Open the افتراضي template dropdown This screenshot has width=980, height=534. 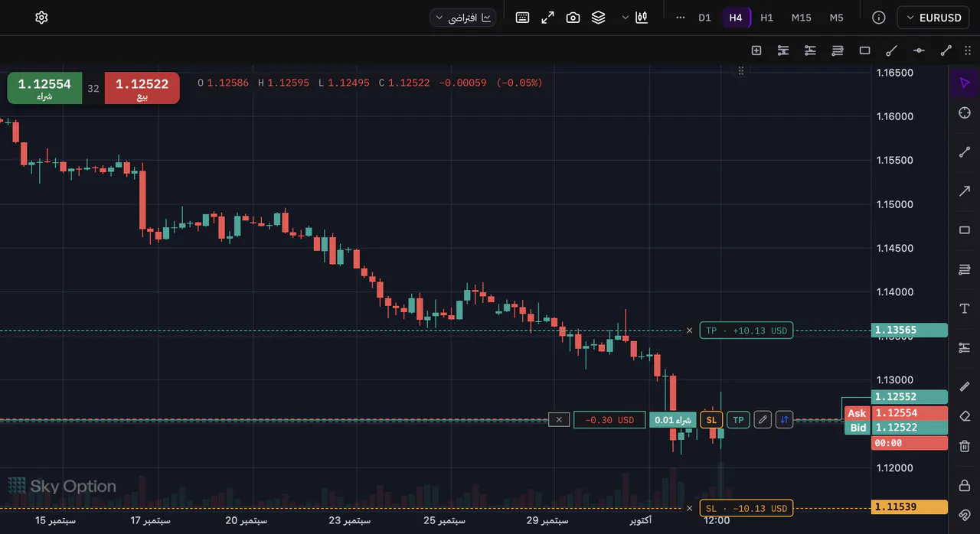(x=462, y=18)
